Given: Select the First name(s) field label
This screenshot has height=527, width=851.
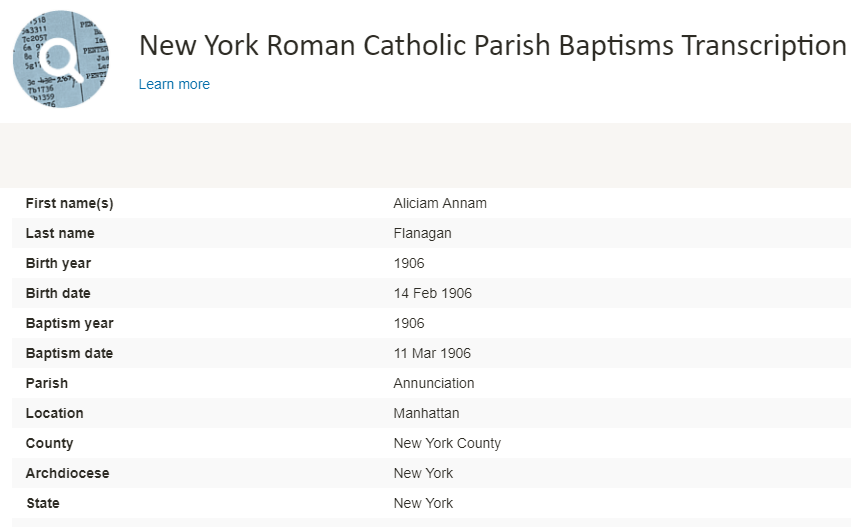Looking at the screenshot, I should [x=69, y=203].
